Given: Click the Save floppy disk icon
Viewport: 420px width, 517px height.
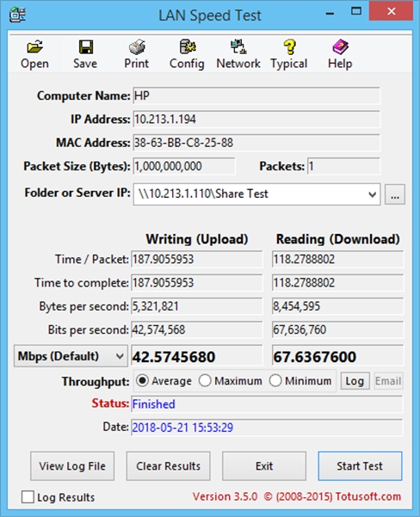Looking at the screenshot, I should (85, 47).
